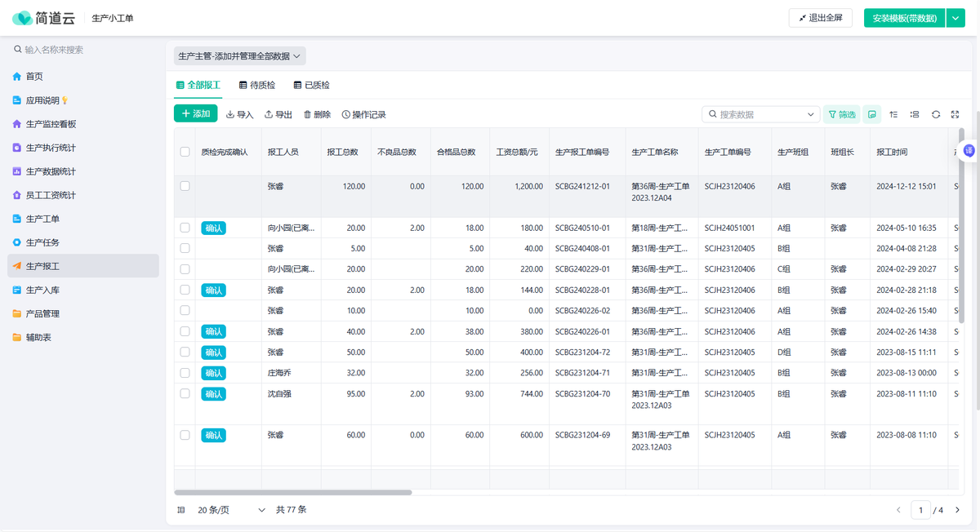Expand the 生产主管-添加并管理全部数据 dropdown
This screenshot has height=532, width=980.
[240, 56]
